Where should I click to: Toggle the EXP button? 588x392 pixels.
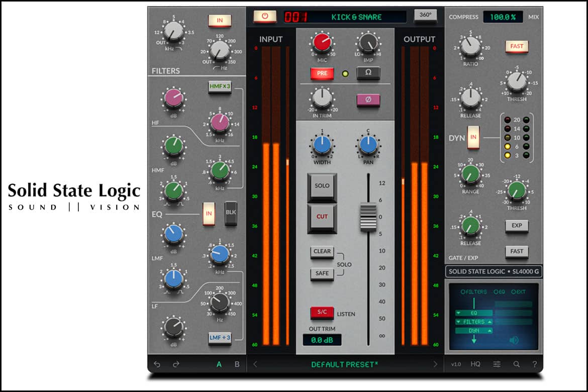click(x=517, y=226)
